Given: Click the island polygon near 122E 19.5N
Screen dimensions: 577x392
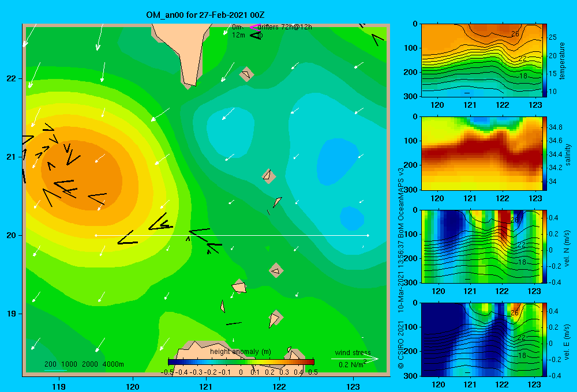Looking at the screenshot, I should [x=276, y=270].
